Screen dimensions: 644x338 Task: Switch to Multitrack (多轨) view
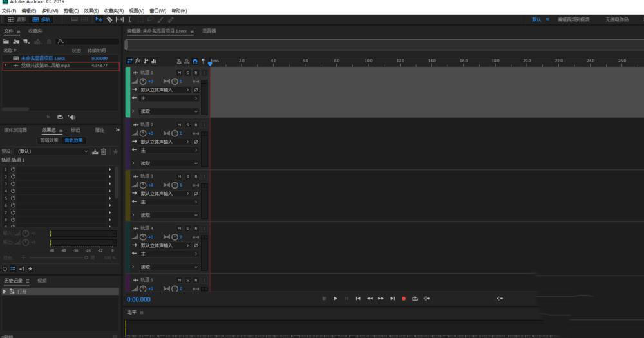[x=41, y=19]
